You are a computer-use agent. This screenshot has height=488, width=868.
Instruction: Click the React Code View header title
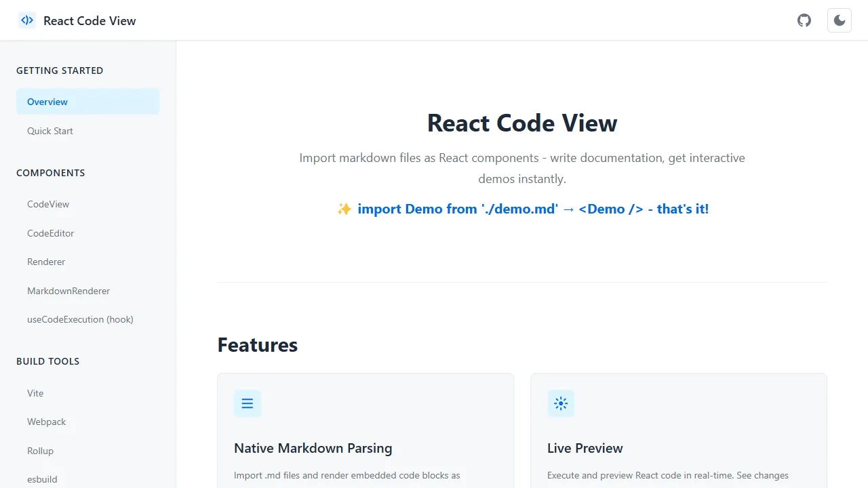point(90,20)
